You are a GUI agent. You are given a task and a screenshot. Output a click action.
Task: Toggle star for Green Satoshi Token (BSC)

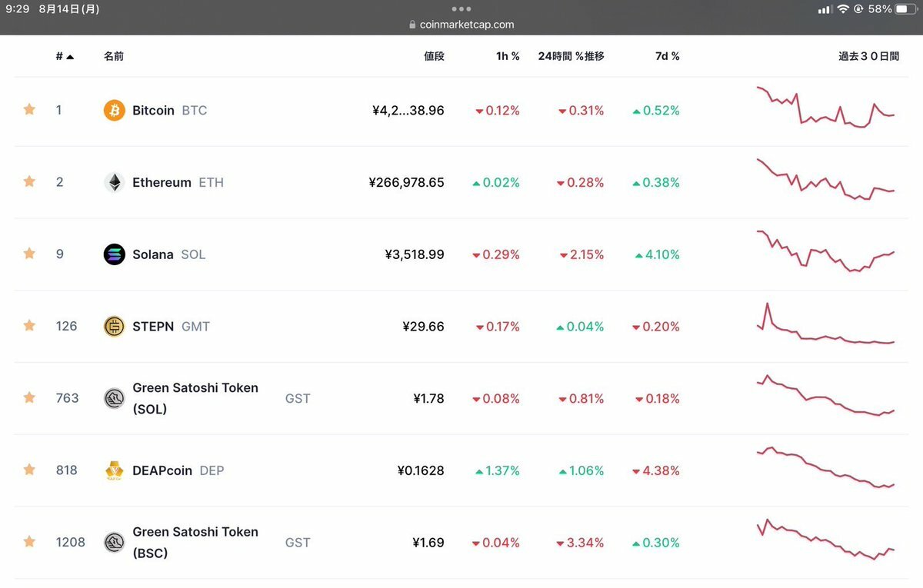pos(29,542)
